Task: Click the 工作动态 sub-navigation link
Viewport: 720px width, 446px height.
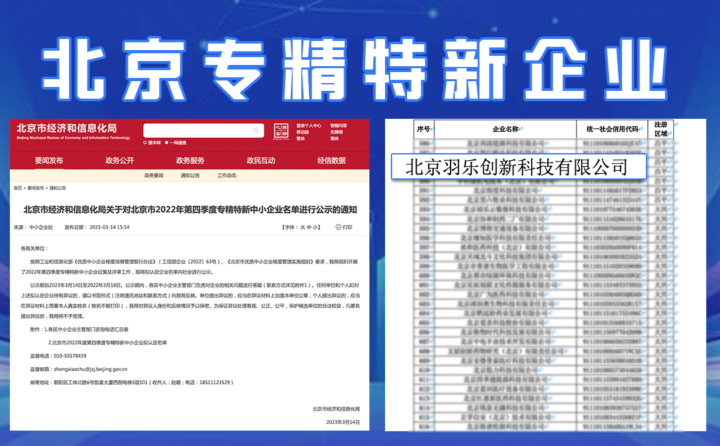Action: click(228, 175)
